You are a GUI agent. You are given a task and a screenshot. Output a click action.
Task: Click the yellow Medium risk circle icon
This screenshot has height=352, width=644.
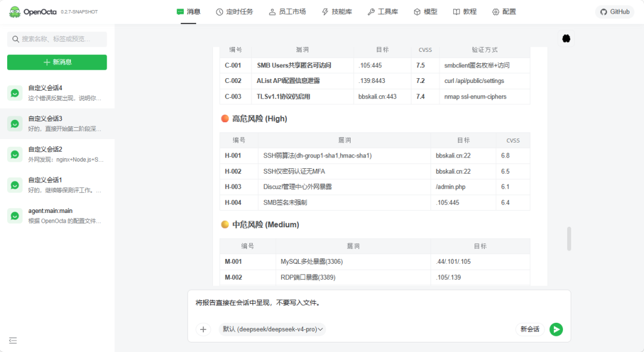[x=225, y=225]
